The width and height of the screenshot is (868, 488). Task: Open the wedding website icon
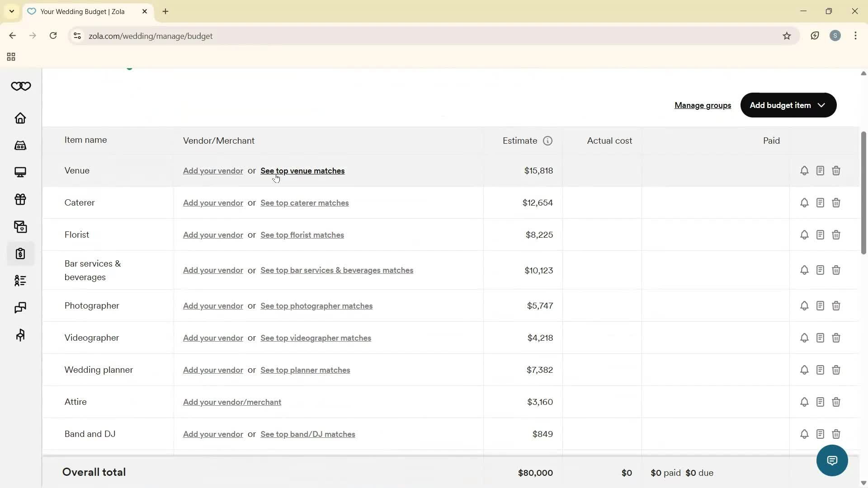pos(20,172)
